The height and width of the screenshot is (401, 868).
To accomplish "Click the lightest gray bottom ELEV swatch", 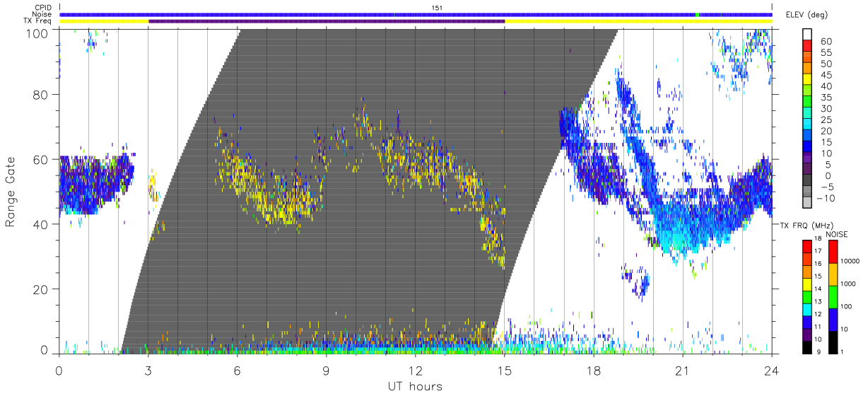I will pyautogui.click(x=807, y=204).
